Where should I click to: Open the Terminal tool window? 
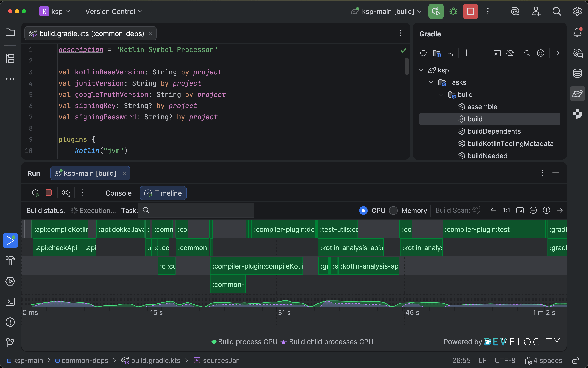pyautogui.click(x=10, y=302)
